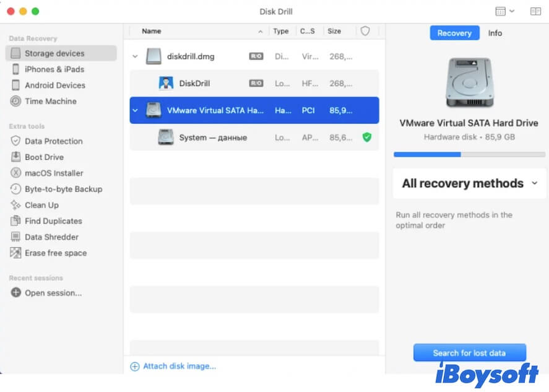Click the Find Duplicates documents icon
Viewport: 549px width, 392px height.
click(15, 221)
